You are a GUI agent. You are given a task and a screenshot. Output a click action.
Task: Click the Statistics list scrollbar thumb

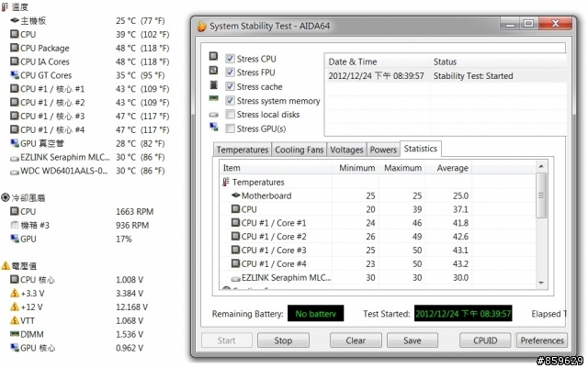(x=541, y=195)
